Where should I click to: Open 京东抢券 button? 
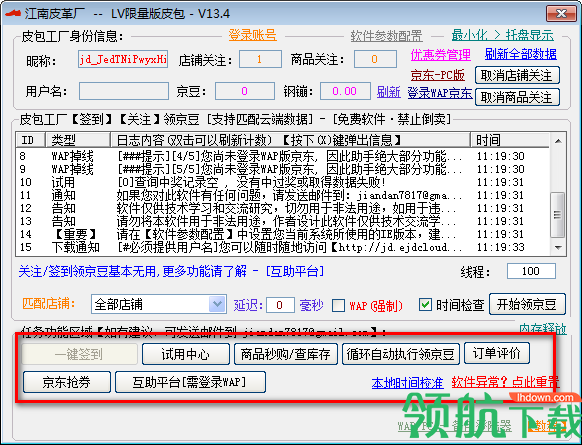tap(67, 382)
